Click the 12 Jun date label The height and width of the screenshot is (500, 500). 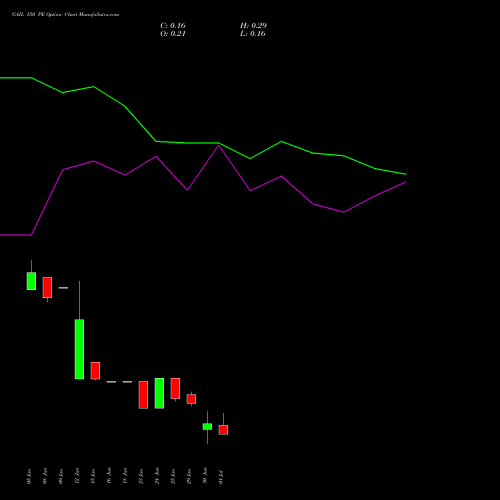[77, 476]
